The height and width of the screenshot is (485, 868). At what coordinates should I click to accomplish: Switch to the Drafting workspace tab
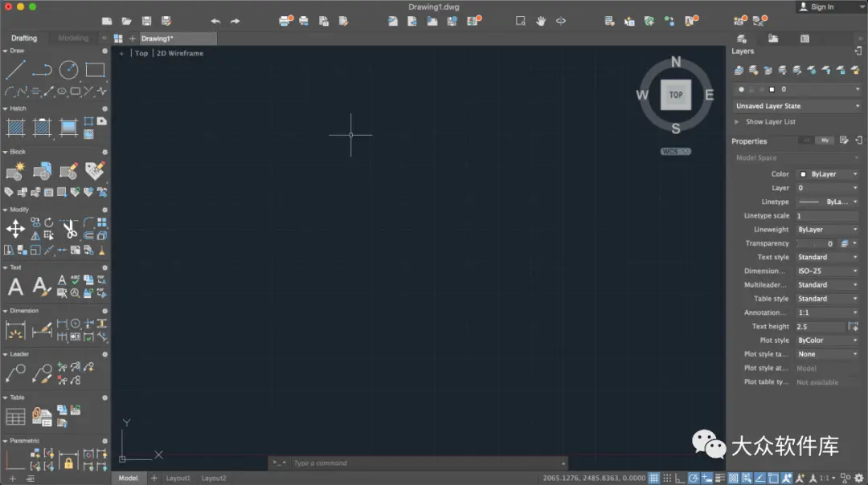(24, 39)
